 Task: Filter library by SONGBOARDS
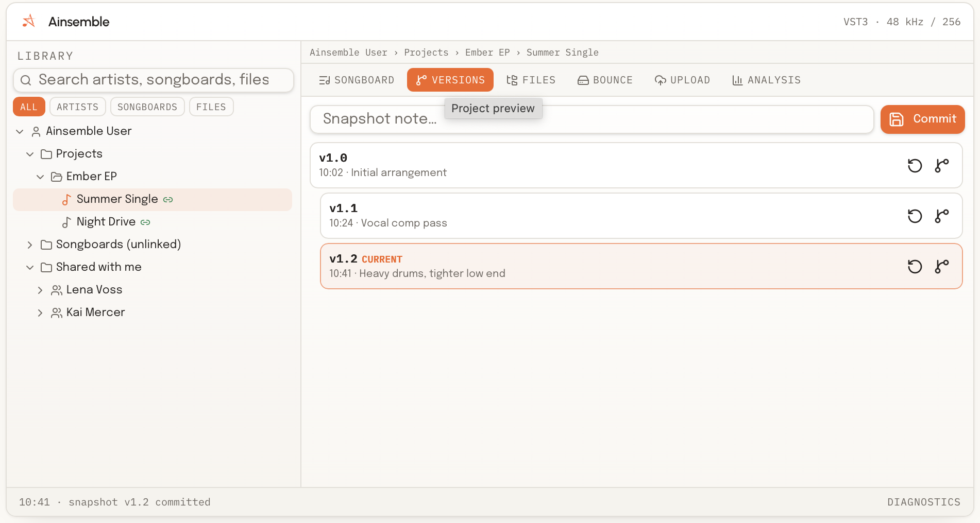[147, 107]
